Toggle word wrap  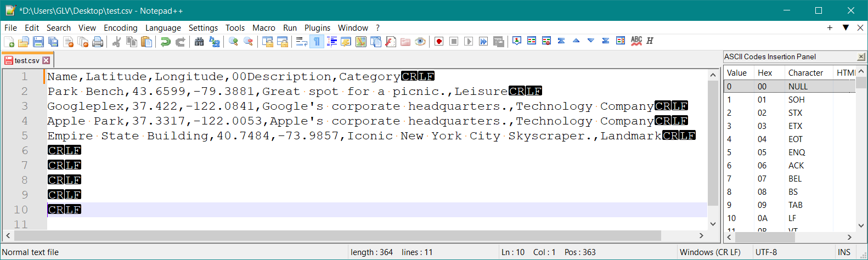[x=301, y=42]
